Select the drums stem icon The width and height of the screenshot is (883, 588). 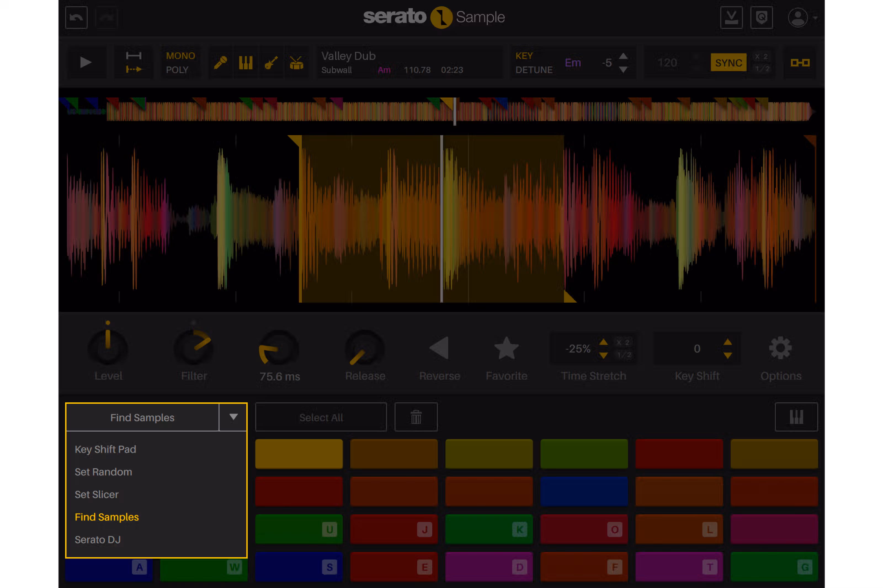(296, 63)
